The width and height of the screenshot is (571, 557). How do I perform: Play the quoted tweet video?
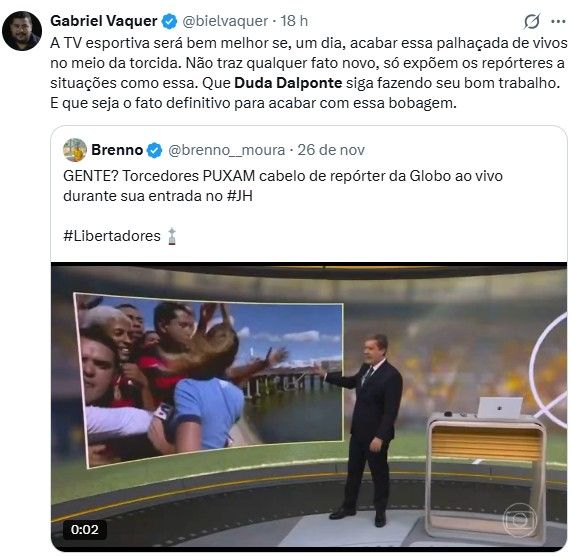coord(309,407)
